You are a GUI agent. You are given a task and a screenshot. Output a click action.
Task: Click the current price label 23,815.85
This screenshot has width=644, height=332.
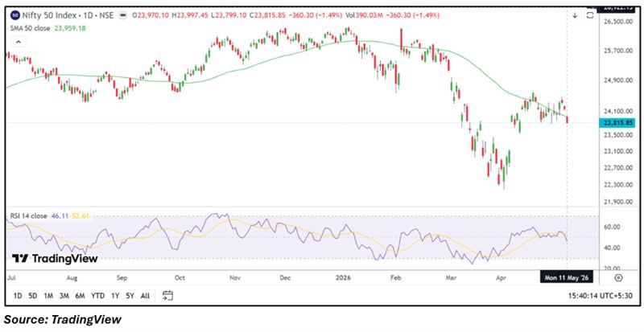619,123
